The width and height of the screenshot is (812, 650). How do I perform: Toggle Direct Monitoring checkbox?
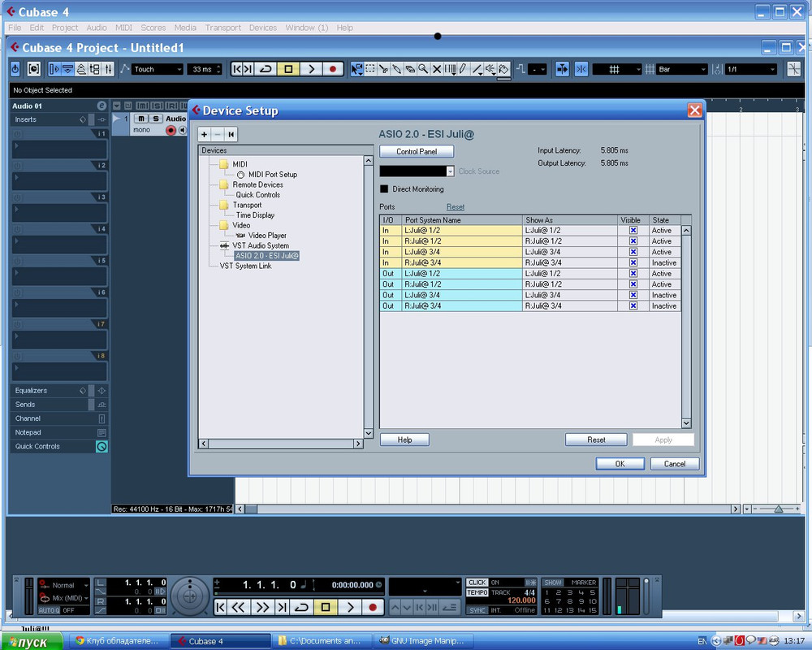point(384,189)
